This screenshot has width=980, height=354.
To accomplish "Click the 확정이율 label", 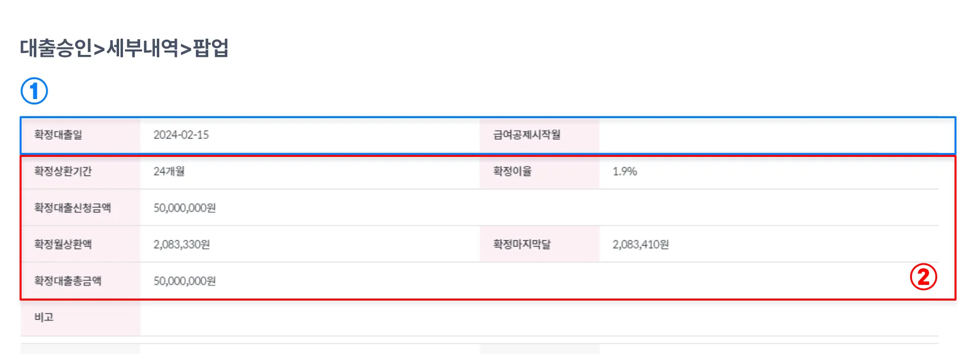I will 512,171.
